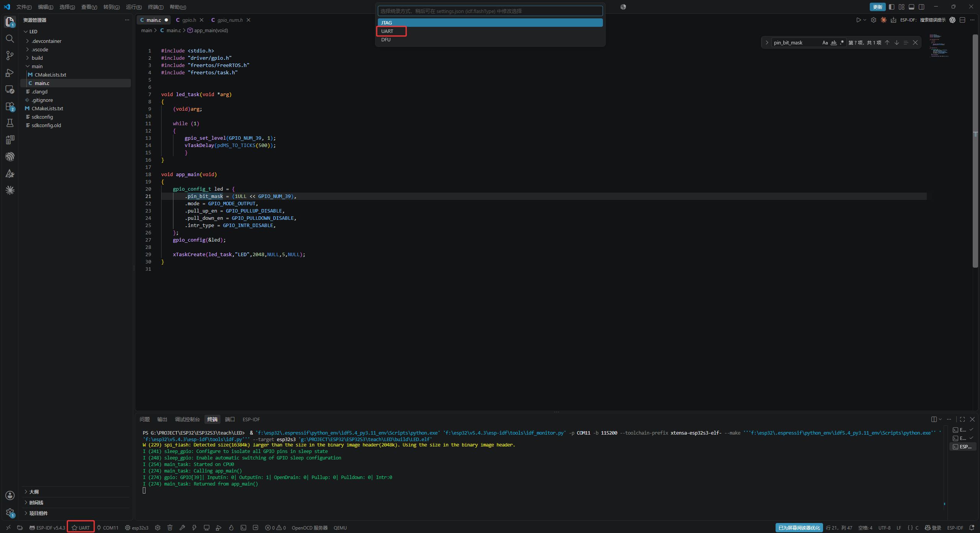Open the Accounts icon in activity bar
Image resolution: width=980 pixels, height=533 pixels.
coord(10,495)
